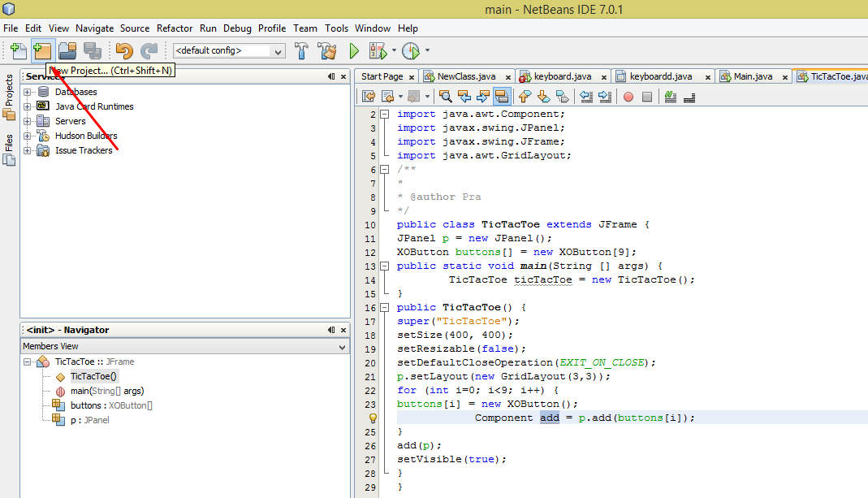Click the Open Project folder icon
The image size is (868, 498).
point(67,50)
